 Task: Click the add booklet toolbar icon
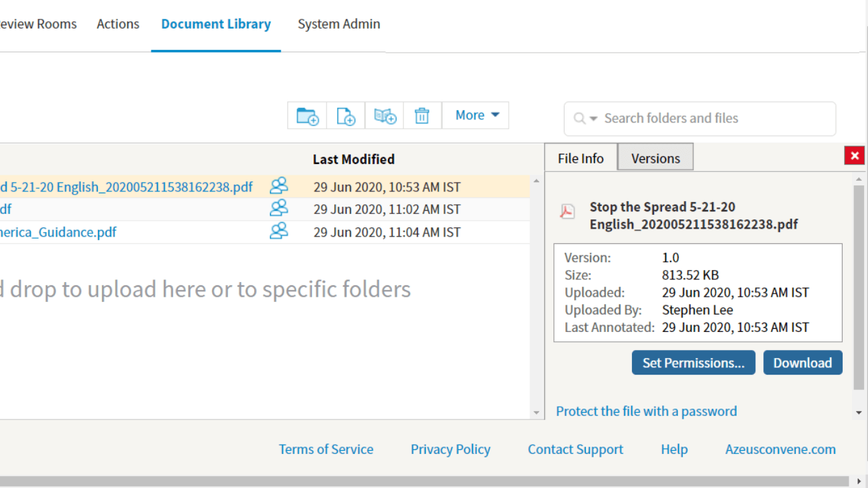[x=385, y=116]
